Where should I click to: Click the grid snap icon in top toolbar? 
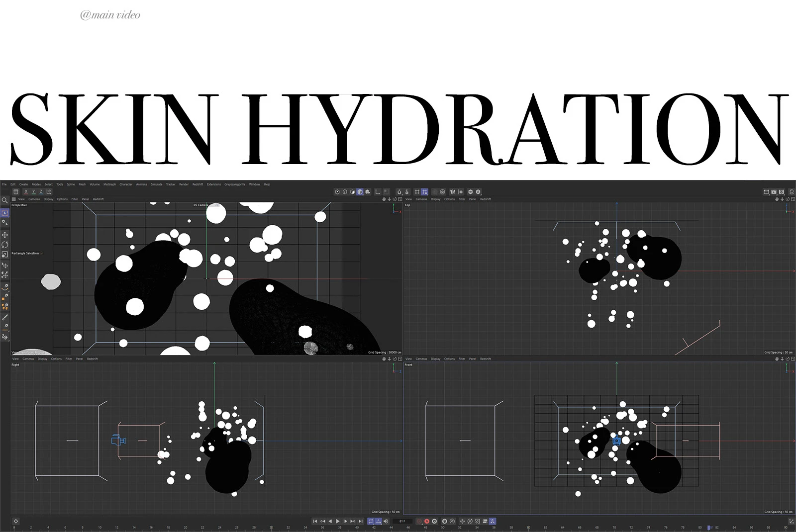(417, 192)
